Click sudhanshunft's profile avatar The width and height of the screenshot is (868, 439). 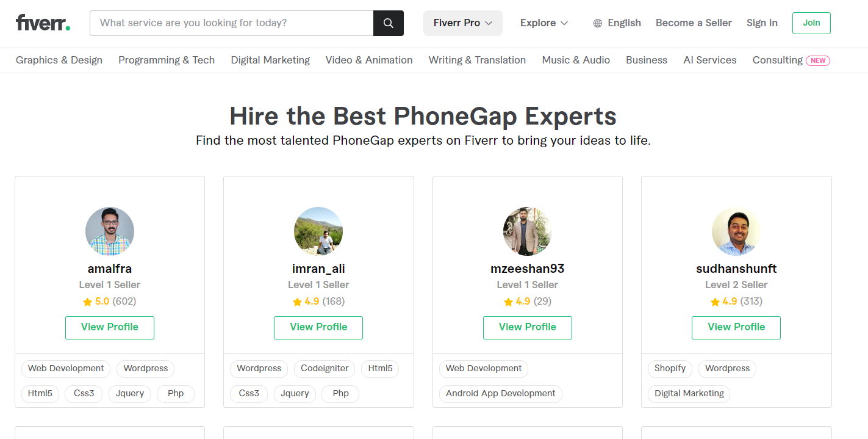pos(736,231)
